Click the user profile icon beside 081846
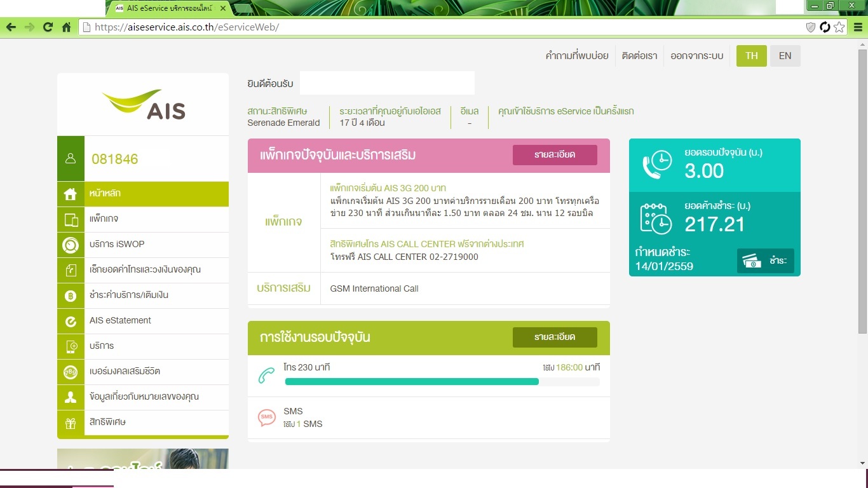Viewport: 868px width, 488px height. pos(71,159)
